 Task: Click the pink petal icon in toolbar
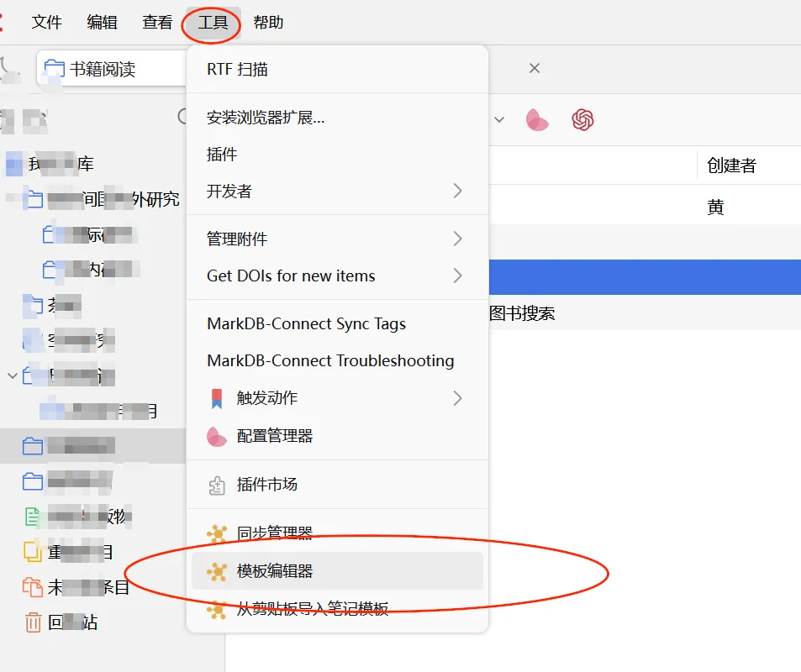pos(536,120)
